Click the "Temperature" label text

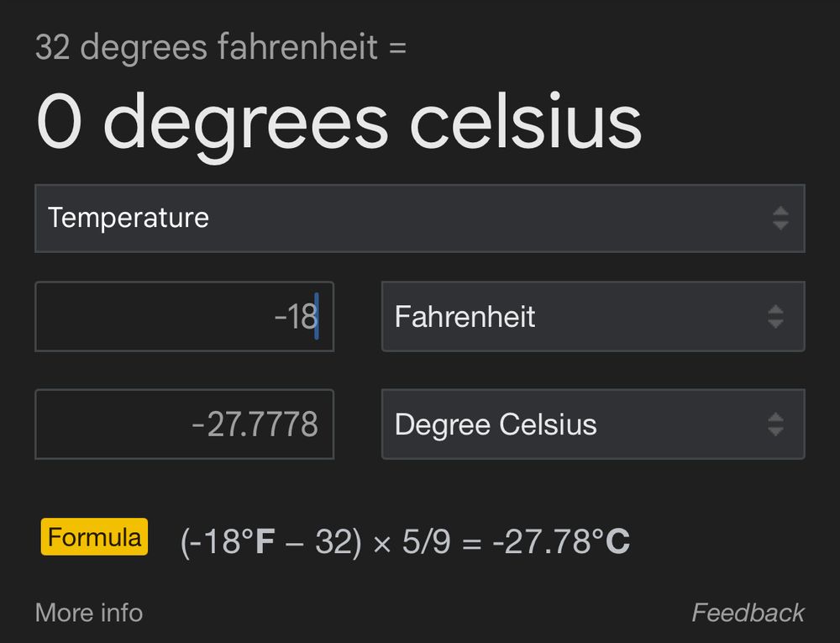coord(129,219)
